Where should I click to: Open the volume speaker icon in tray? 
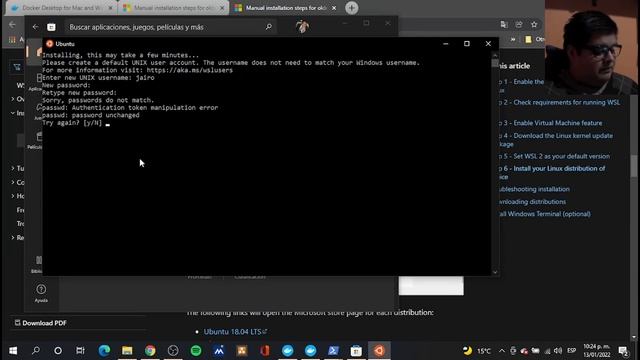click(x=558, y=351)
